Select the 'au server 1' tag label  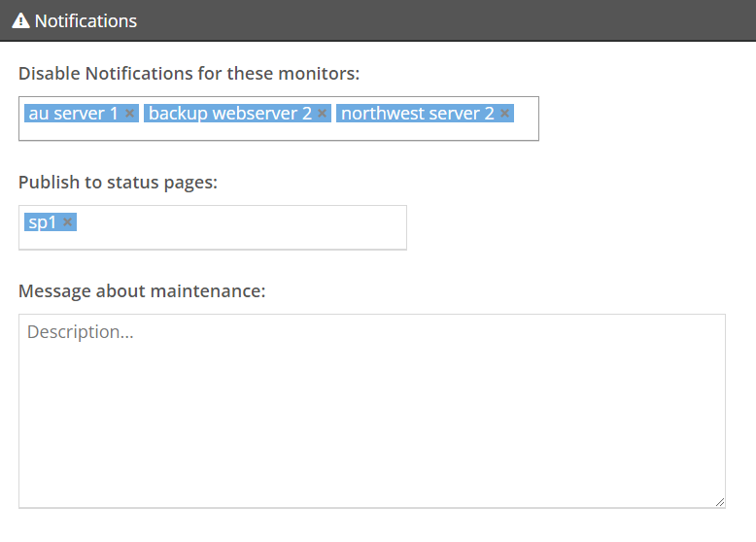(73, 114)
